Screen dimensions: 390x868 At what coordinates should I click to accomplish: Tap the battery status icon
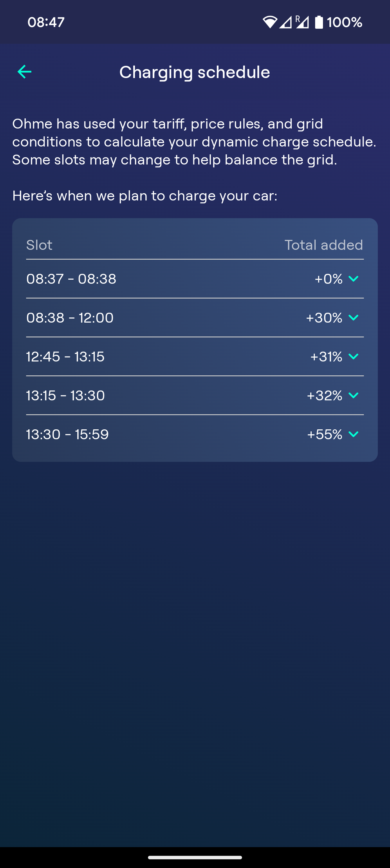pyautogui.click(x=319, y=22)
